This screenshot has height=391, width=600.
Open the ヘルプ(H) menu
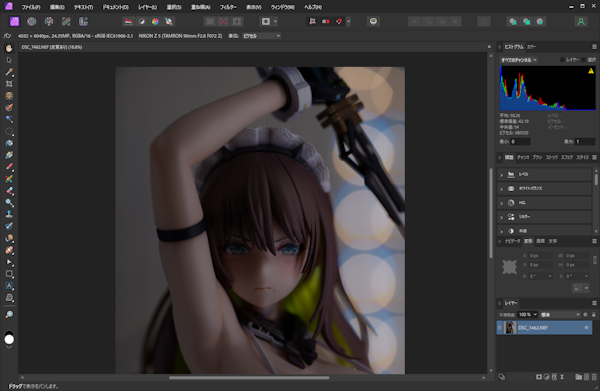click(313, 7)
